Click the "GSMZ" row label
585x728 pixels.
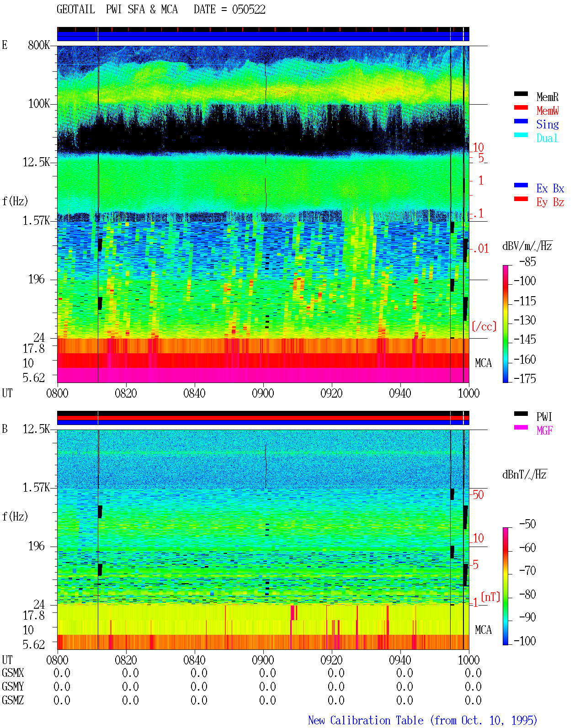(13, 700)
